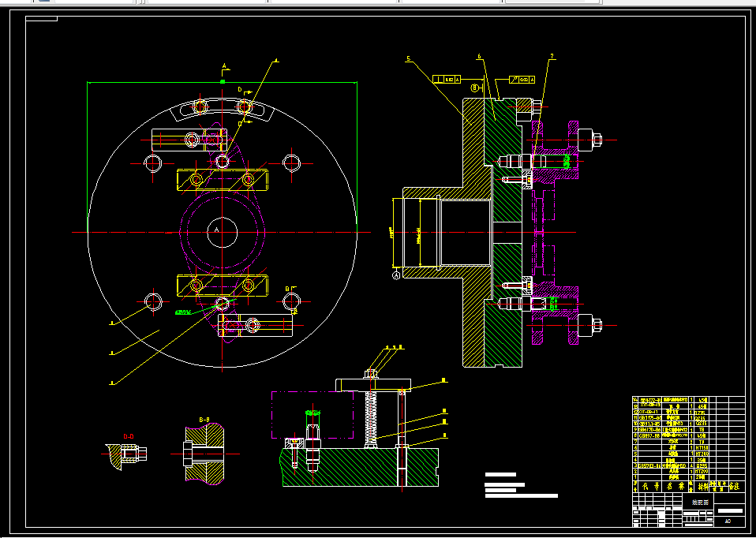Click the letter A at the disc center
This screenshot has width=756, height=538.
216,230
